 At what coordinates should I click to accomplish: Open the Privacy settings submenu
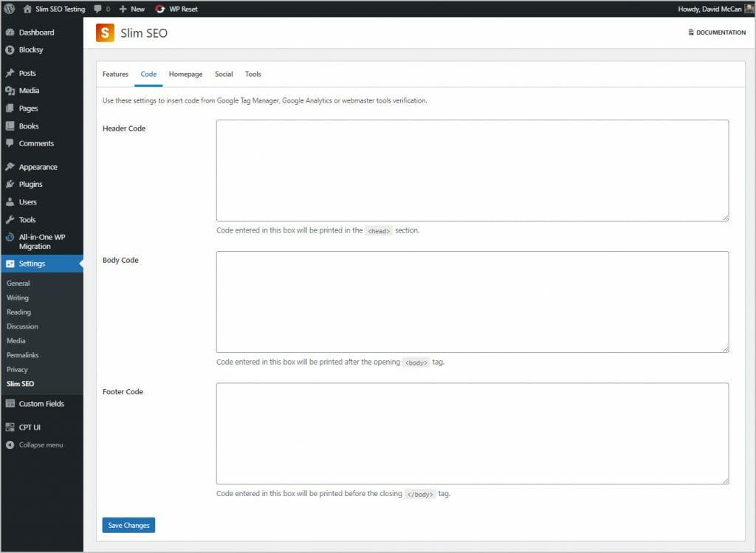click(17, 369)
